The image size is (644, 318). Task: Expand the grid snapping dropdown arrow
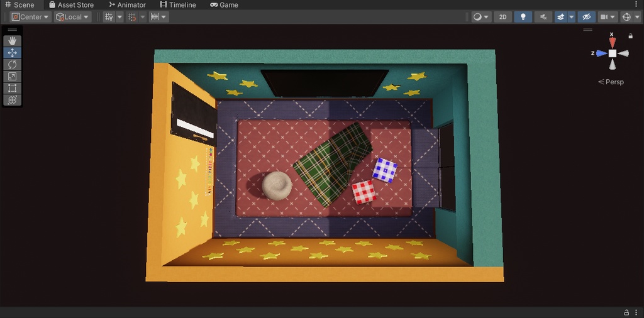pos(143,17)
